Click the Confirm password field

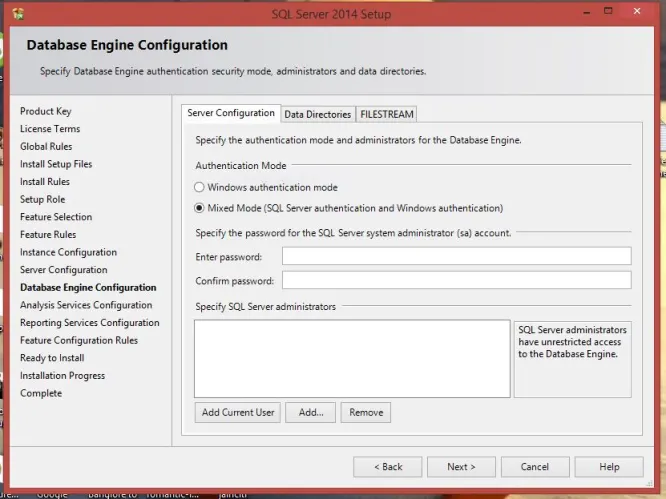click(x=456, y=280)
